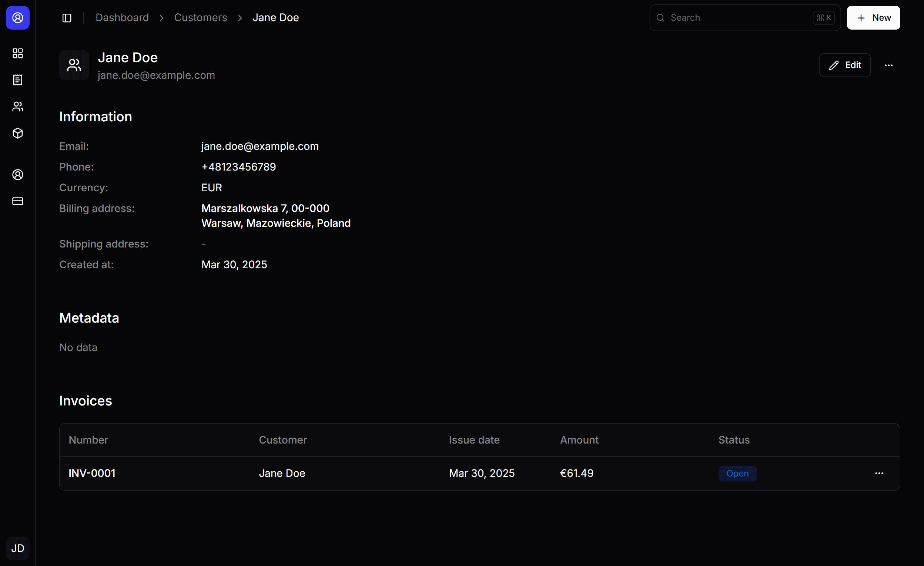This screenshot has width=924, height=566.
Task: Open account circle icon in sidebar
Action: pos(18,175)
